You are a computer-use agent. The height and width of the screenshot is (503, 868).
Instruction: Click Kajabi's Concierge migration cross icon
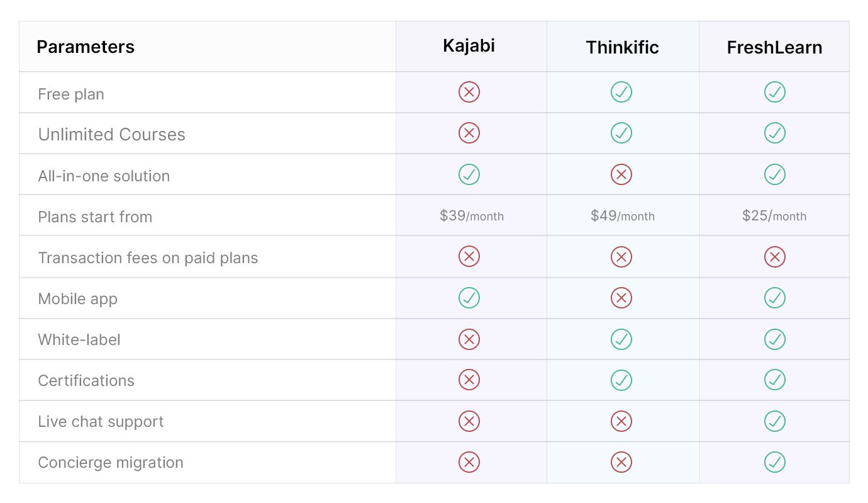(469, 462)
